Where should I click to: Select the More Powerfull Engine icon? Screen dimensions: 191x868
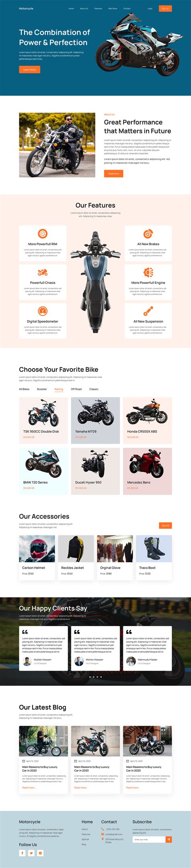point(148,272)
